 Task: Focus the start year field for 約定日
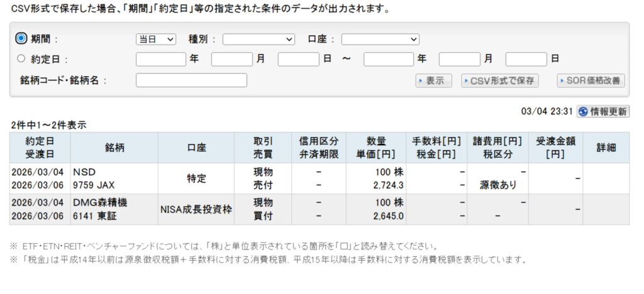pos(161,60)
